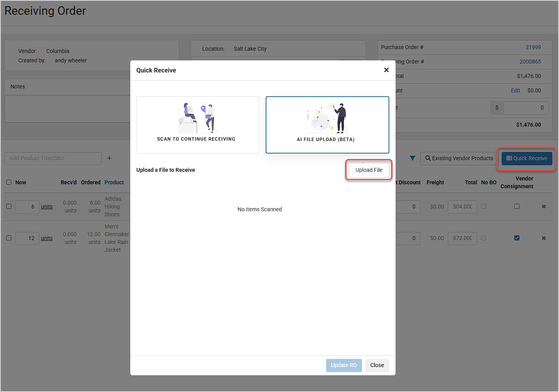This screenshot has width=559, height=392.
Task: Select the Scan To Continue Receiving tile
Action: (x=197, y=125)
